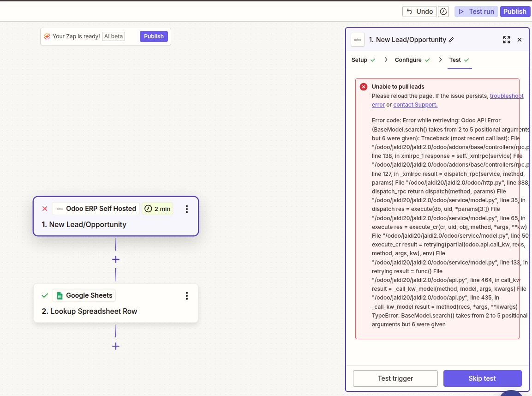Expand the step panel to fullscreen
Viewport: 532px width, 396px height.
(x=507, y=40)
